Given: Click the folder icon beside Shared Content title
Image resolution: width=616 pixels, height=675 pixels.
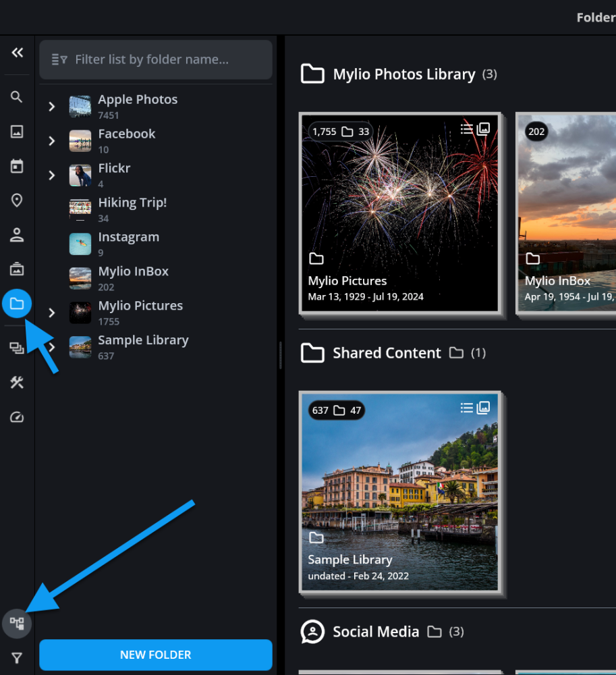Looking at the screenshot, I should (456, 353).
